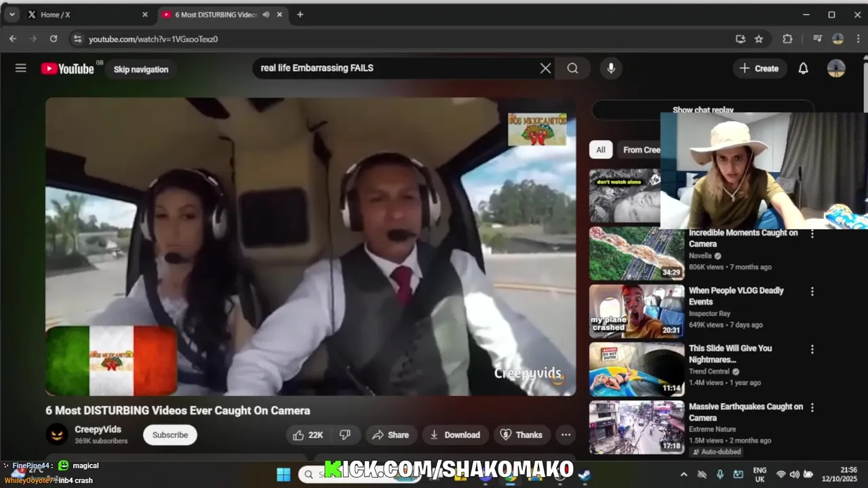Image resolution: width=868 pixels, height=488 pixels.
Task: Dislike the video
Action: coord(345,435)
